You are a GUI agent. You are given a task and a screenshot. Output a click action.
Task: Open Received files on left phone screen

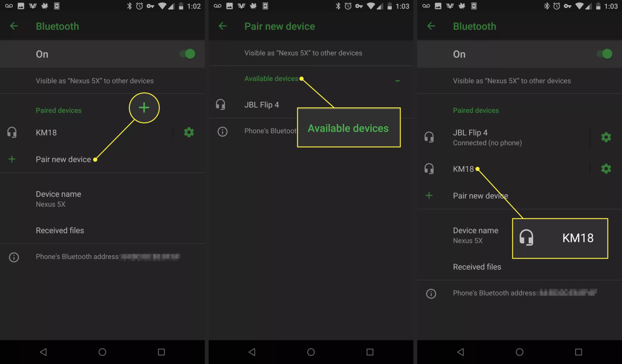tap(102, 230)
